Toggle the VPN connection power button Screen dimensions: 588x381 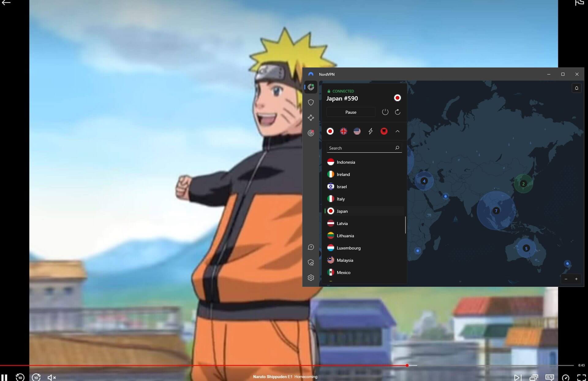384,112
